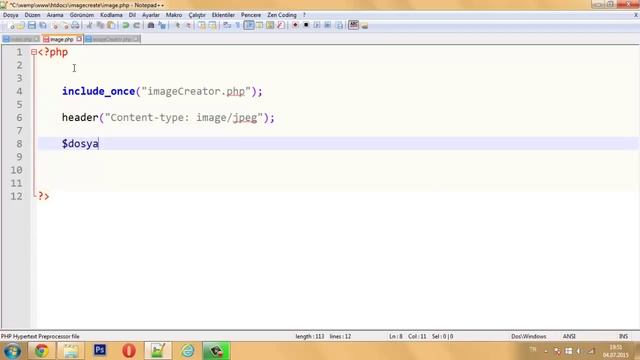Open the Makro menu
The width and height of the screenshot is (640, 360).
tap(174, 15)
